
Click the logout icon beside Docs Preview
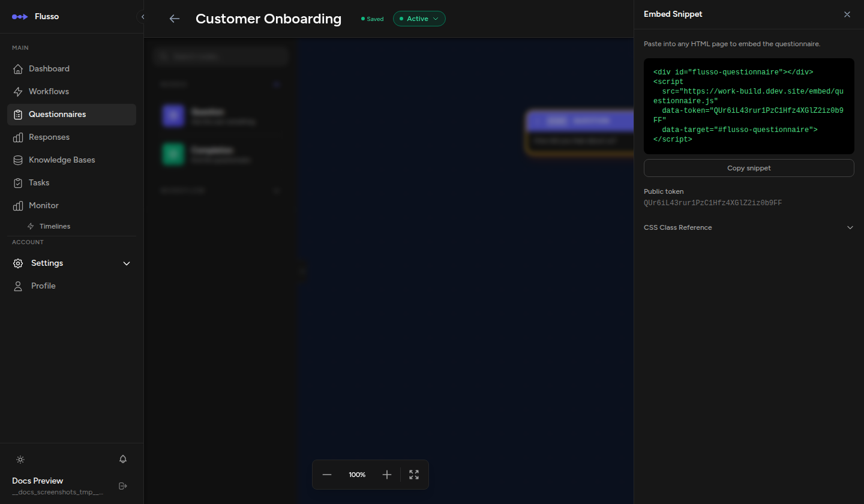tap(123, 485)
